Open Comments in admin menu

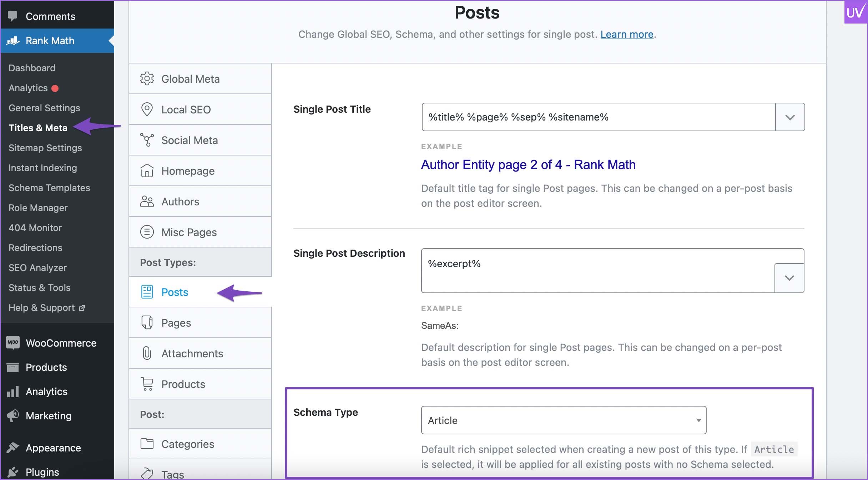(57, 16)
